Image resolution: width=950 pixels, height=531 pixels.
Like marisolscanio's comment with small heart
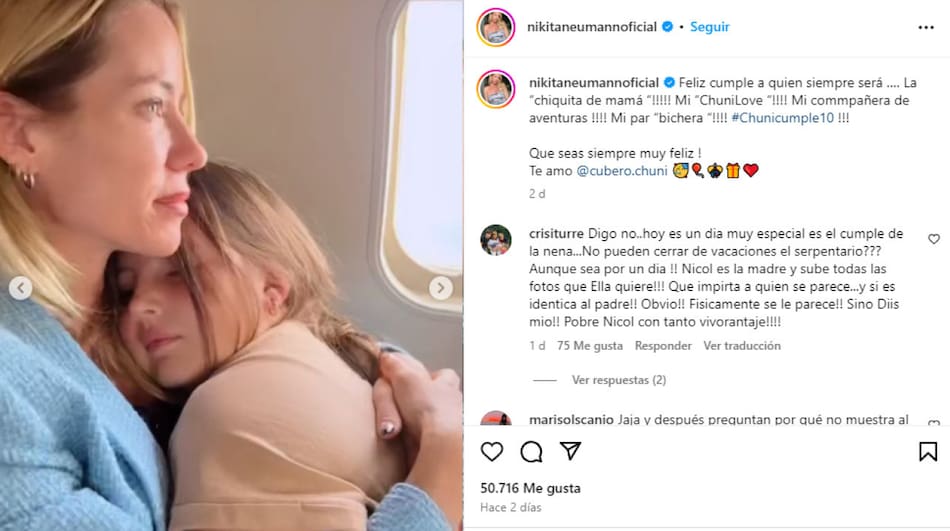tap(934, 422)
